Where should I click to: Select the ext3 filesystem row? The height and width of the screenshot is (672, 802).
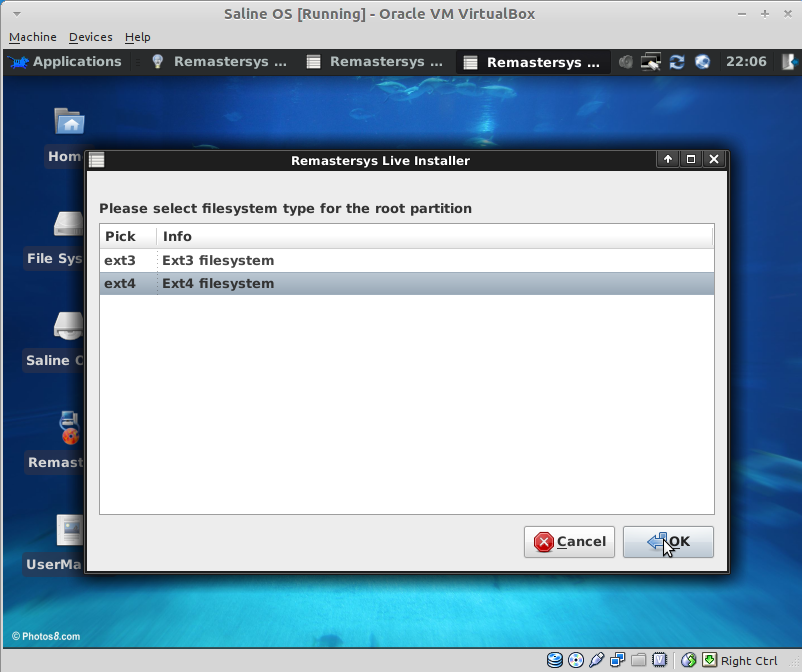407,260
